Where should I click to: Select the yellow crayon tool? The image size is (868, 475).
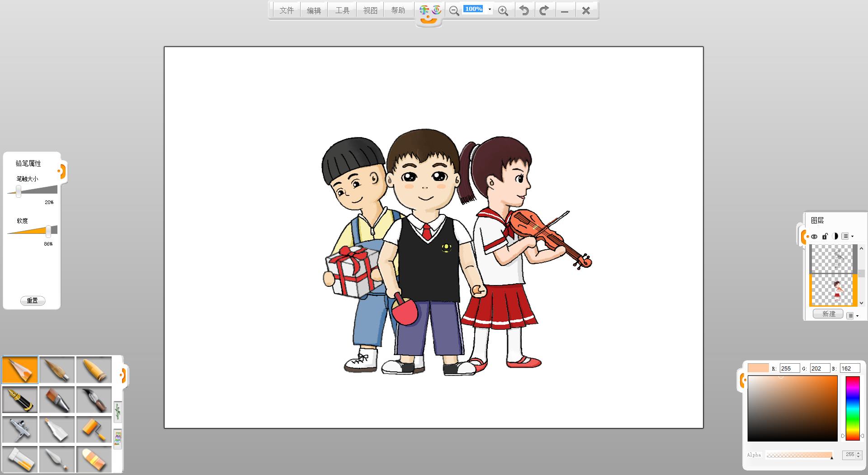click(x=94, y=370)
